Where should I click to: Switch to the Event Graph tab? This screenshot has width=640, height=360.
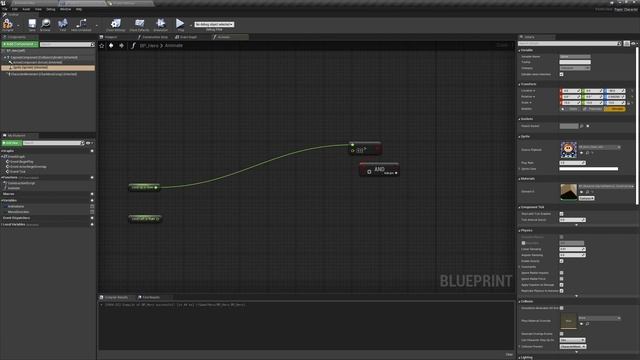[187, 37]
